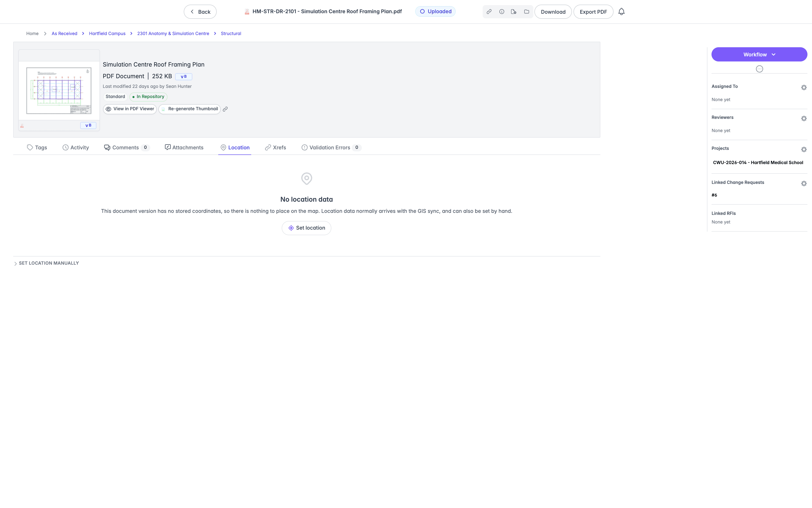Viewport: 812px width, 508px height.
Task: Click the Export PDF button
Action: coord(593,12)
